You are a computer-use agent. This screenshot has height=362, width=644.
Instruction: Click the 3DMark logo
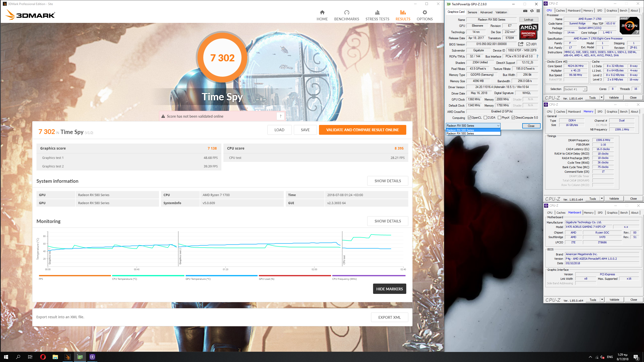click(x=30, y=15)
